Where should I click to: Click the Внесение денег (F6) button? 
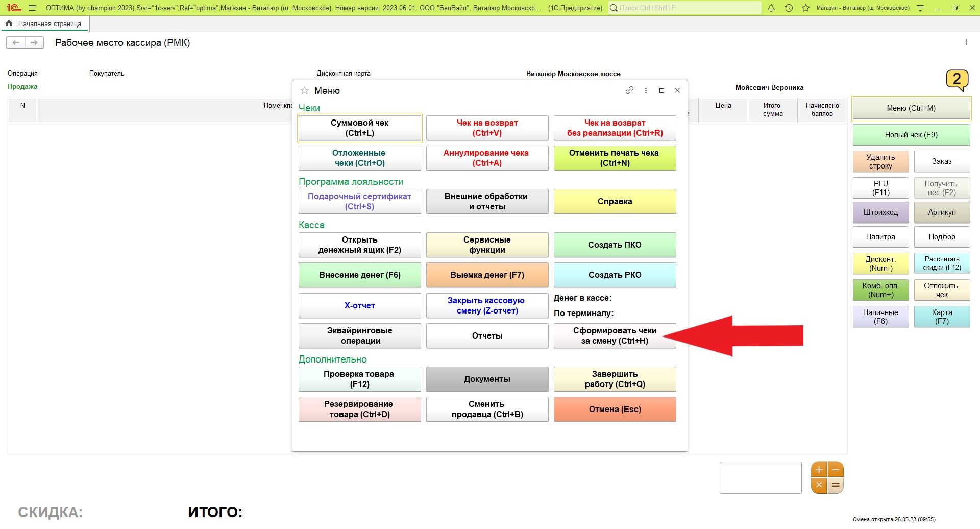click(x=359, y=275)
